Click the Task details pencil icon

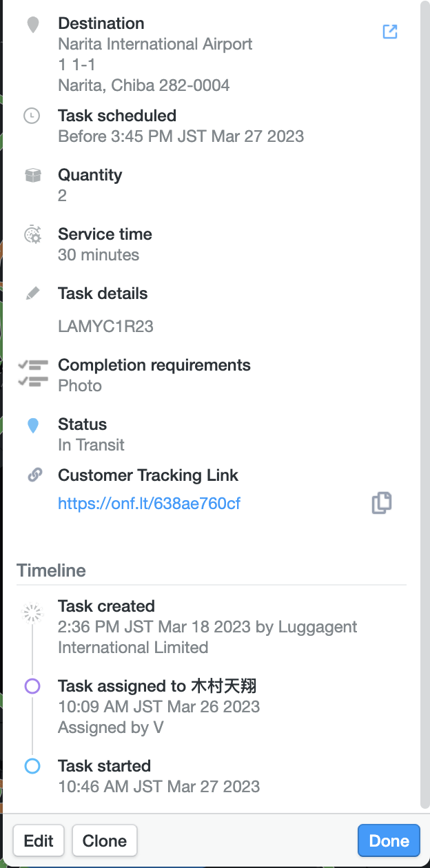pos(32,293)
